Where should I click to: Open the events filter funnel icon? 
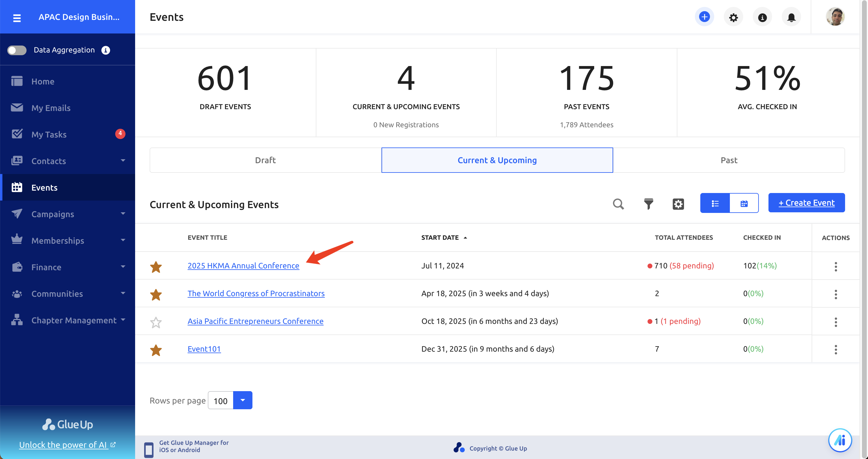[648, 204]
